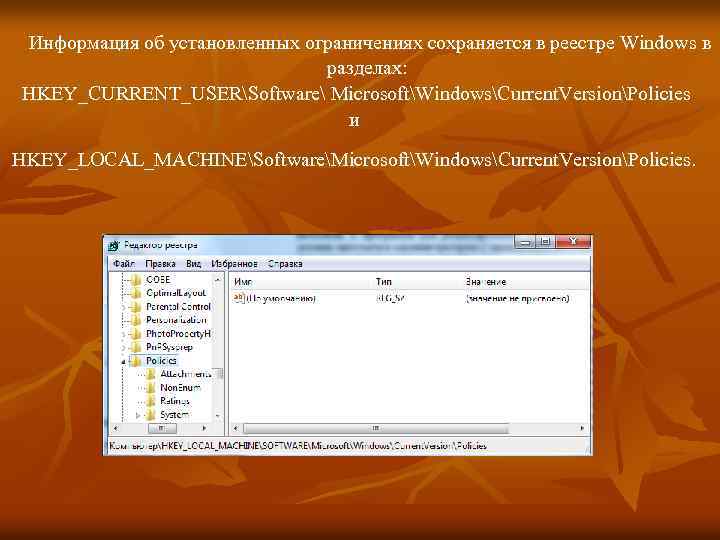Select the Attachments subkey label
Image resolution: width=720 pixels, height=540 pixels.
coord(186,374)
